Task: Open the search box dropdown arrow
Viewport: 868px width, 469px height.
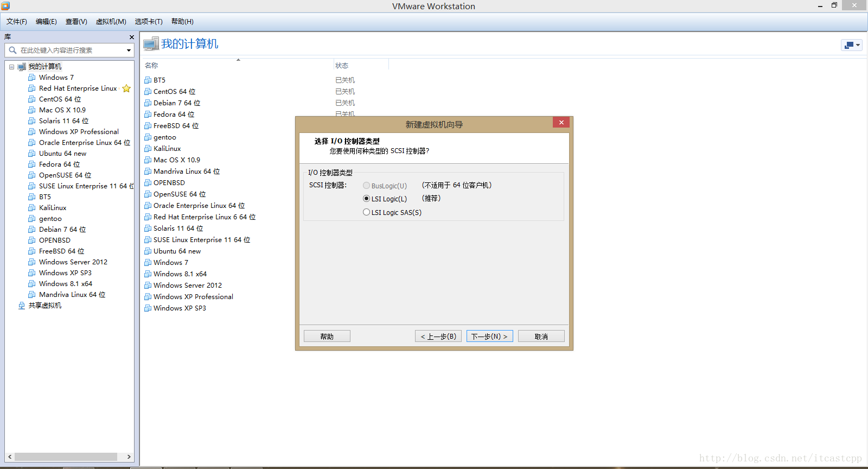Action: click(x=129, y=50)
